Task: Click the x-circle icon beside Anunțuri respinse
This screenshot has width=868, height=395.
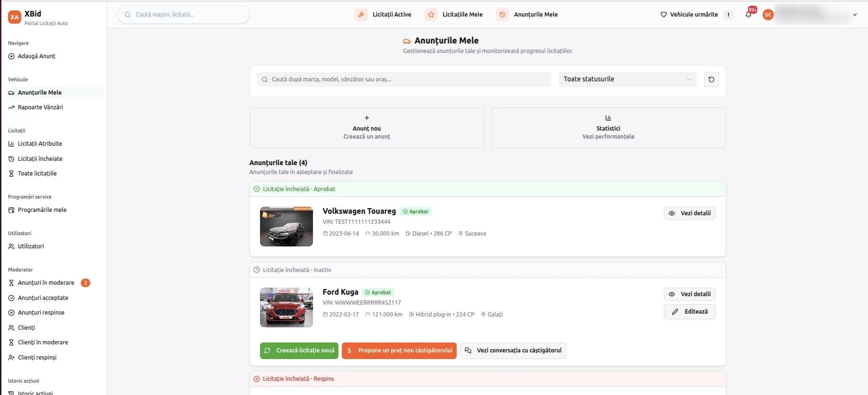Action: coord(11,313)
